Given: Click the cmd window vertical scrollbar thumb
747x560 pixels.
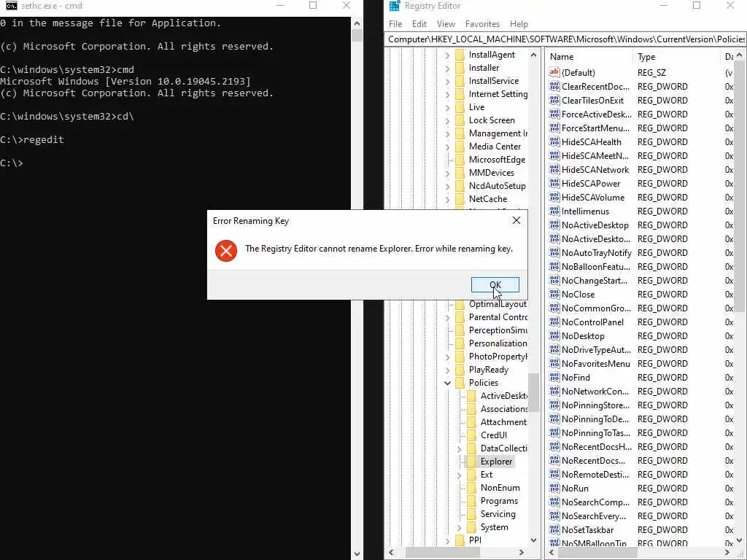Looking at the screenshot, I should point(357,36).
